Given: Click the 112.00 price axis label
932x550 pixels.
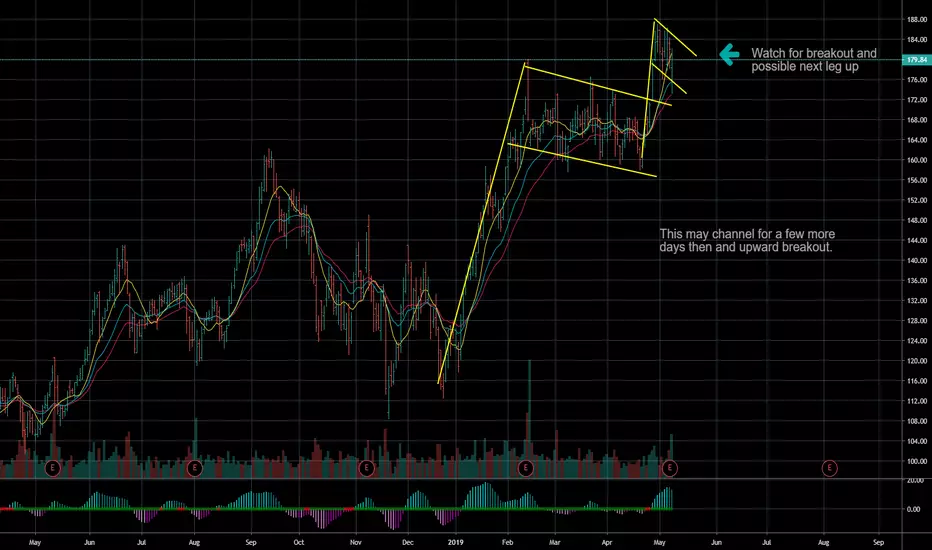Looking at the screenshot, I should point(917,401).
